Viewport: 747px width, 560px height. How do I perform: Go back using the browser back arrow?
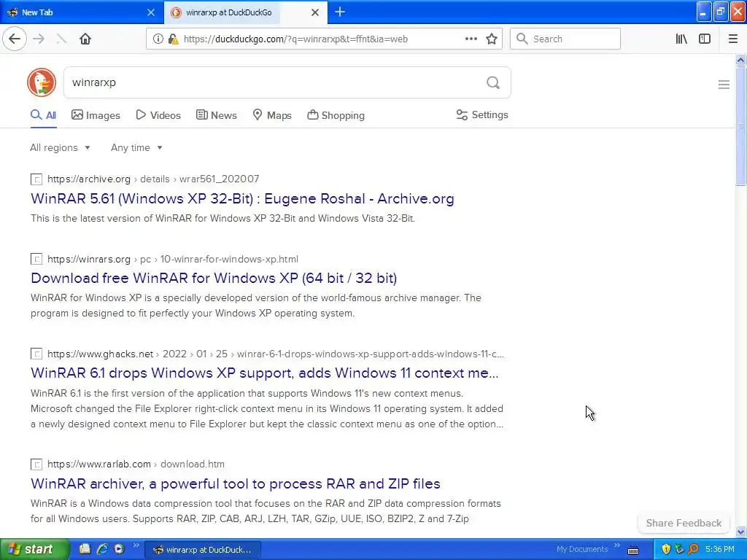coord(15,39)
